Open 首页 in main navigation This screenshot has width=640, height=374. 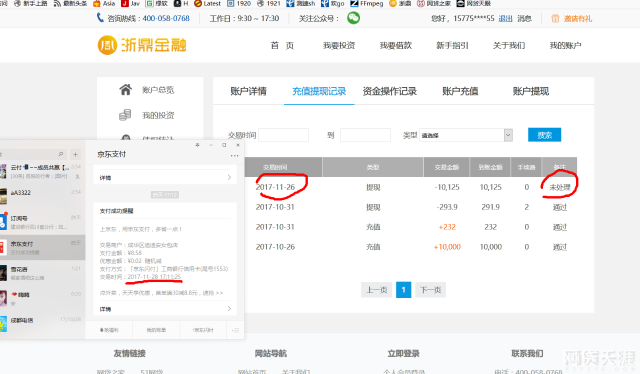[x=282, y=45]
